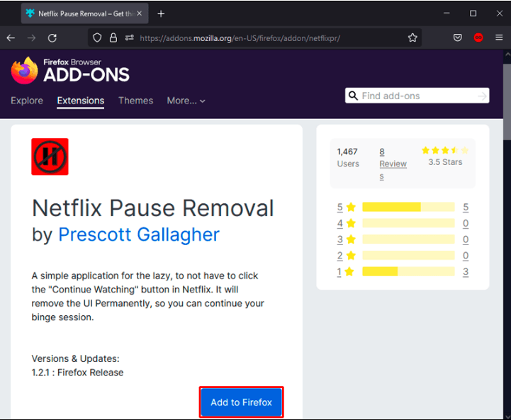Bookmark this page with the star
511x420 pixels.
pos(412,38)
